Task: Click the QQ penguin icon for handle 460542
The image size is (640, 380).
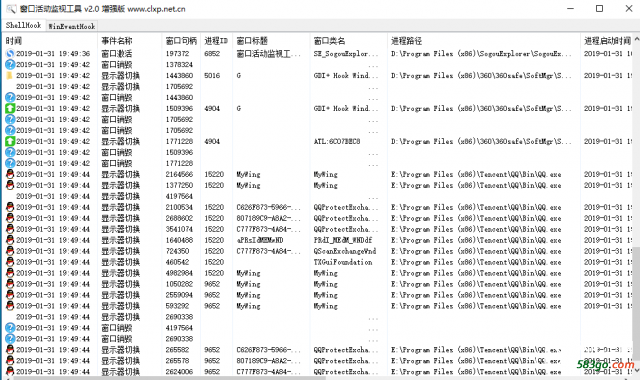Action: point(10,262)
